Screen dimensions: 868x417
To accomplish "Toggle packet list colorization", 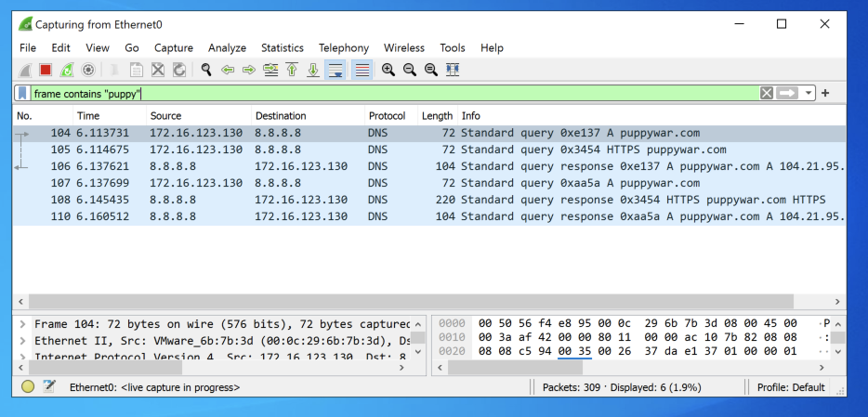I will pyautogui.click(x=362, y=71).
